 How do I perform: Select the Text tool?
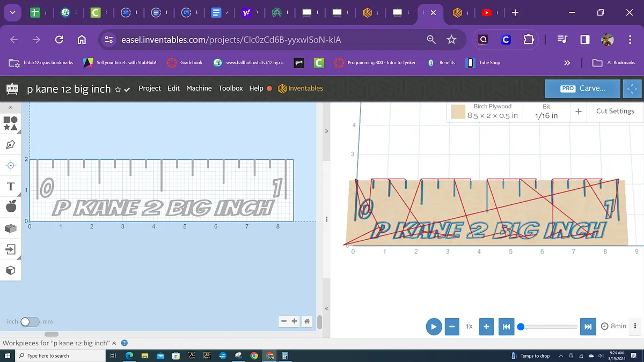point(10,186)
